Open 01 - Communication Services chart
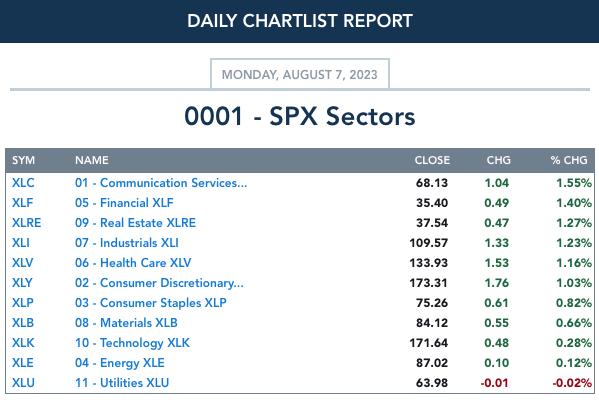Viewport: 599px width, 400px height. pyautogui.click(x=161, y=183)
